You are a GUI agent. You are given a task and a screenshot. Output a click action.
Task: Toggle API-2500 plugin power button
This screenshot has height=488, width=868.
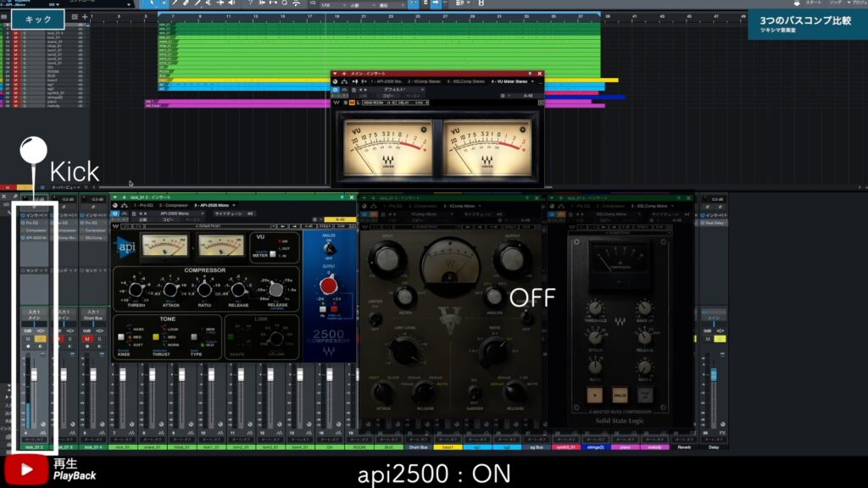115,213
